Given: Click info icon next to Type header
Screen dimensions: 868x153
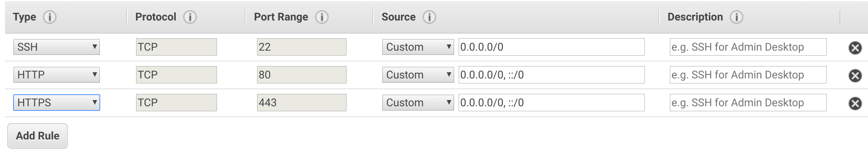Looking at the screenshot, I should coord(49,17).
